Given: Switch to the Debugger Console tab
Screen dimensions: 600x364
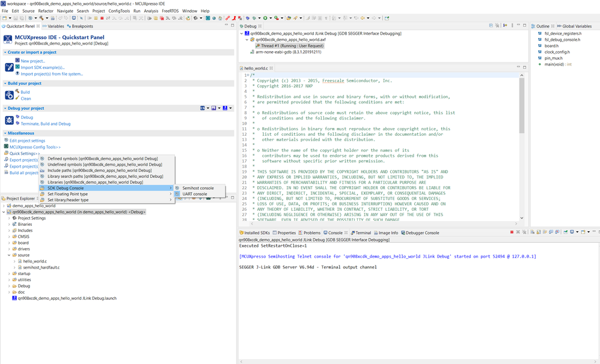Looking at the screenshot, I should pyautogui.click(x=420, y=233).
